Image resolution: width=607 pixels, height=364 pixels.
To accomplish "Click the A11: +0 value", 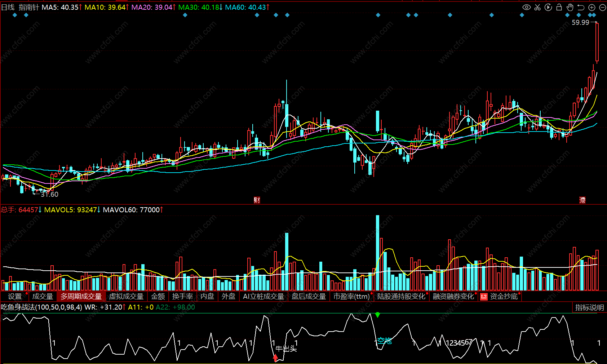I will pos(141,307).
